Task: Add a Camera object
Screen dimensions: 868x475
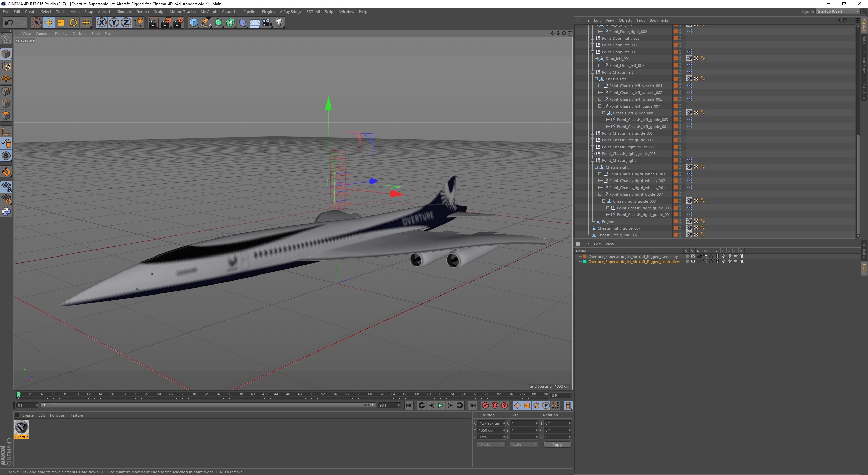Action: (267, 23)
